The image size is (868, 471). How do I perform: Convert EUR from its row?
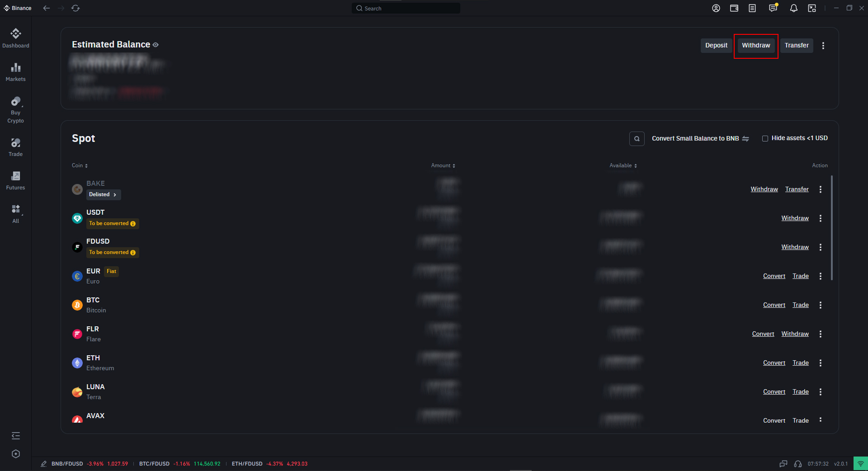pos(774,276)
